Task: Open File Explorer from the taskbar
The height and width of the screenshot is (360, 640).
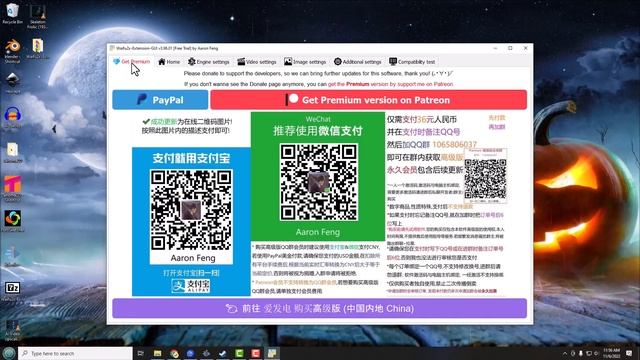Action: pos(158,353)
